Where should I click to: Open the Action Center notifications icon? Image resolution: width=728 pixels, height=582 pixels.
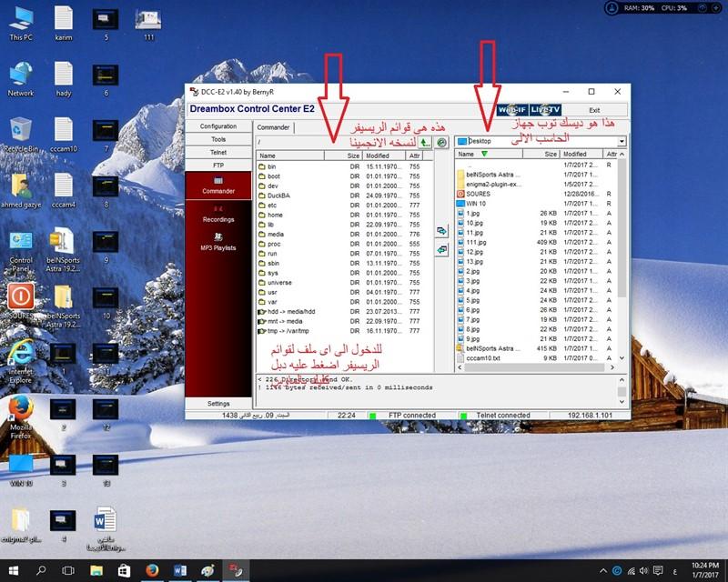[658, 570]
